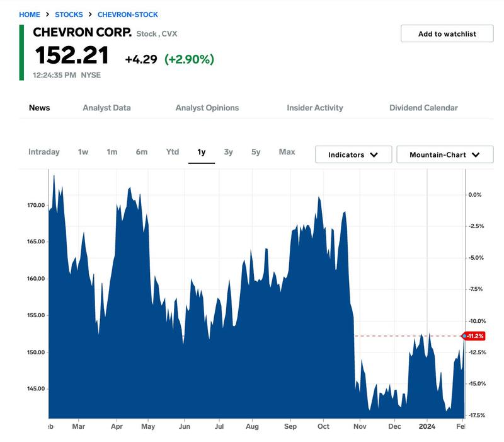This screenshot has height=442, width=504.
Task: Click the 150.00 y-axis label
Action: [x=36, y=352]
